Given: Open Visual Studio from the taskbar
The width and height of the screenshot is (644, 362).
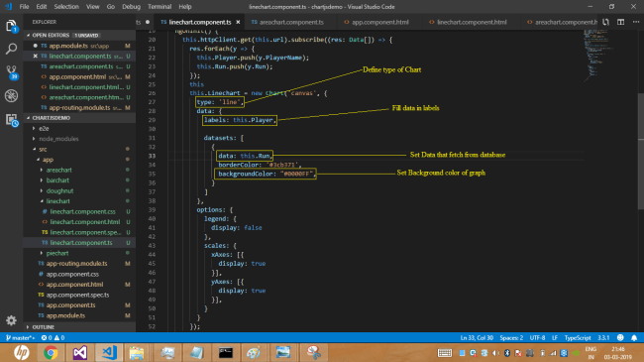Looking at the screenshot, I should [79, 352].
